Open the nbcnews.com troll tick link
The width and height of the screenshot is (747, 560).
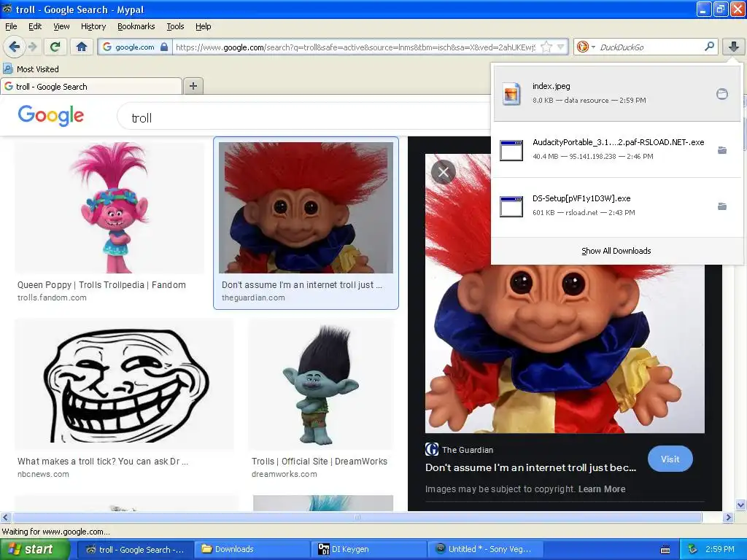pyautogui.click(x=103, y=462)
